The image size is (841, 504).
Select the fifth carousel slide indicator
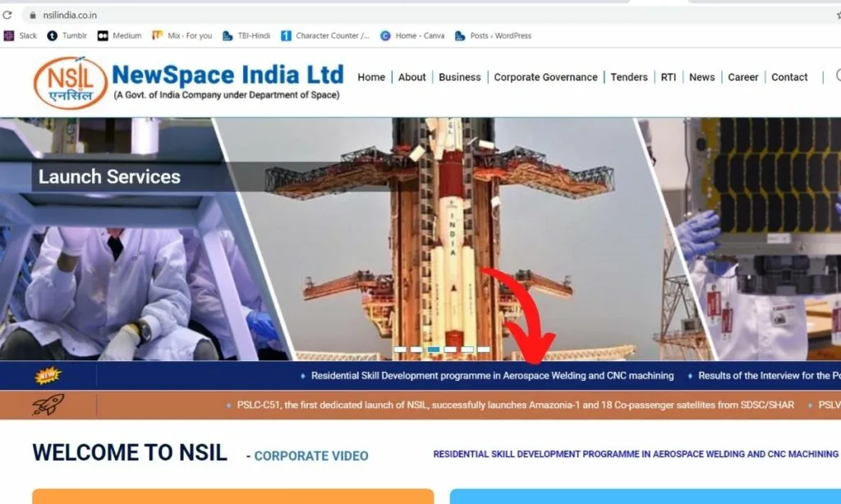(x=467, y=350)
